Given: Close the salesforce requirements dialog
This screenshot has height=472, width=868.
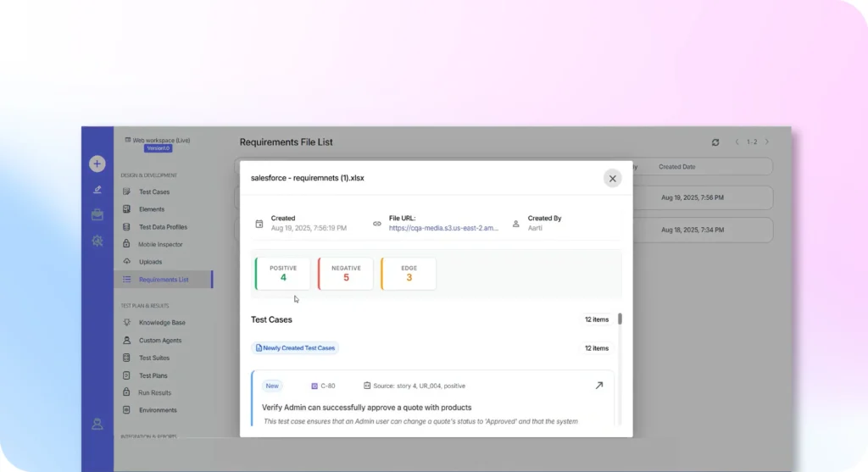Looking at the screenshot, I should (612, 179).
